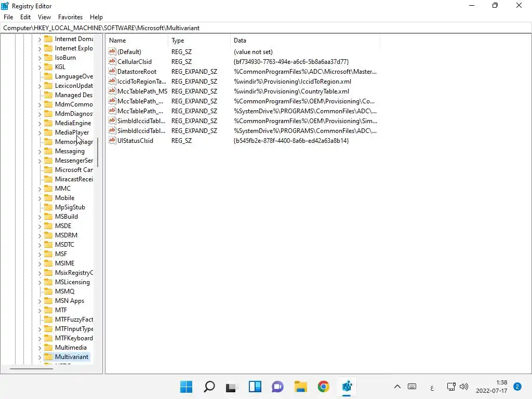
Task: Select the (Default) value icon
Action: (x=112, y=51)
